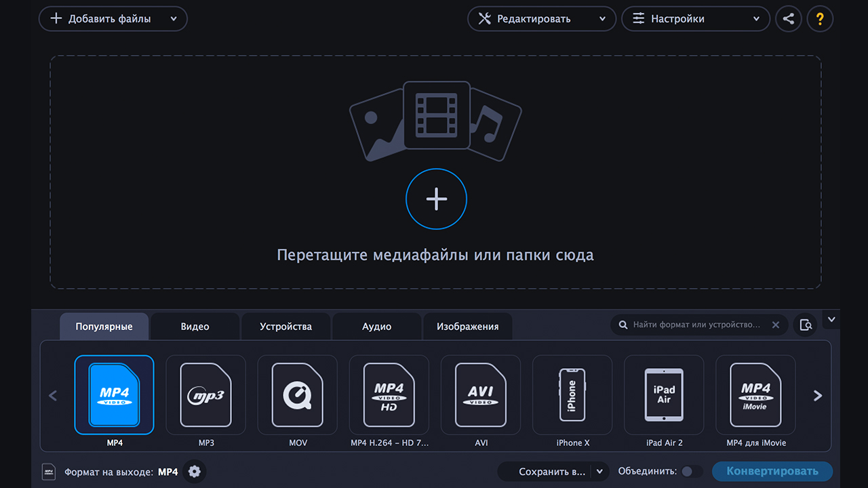Open help via the question mark icon
The height and width of the screenshot is (488, 868).
pos(820,19)
